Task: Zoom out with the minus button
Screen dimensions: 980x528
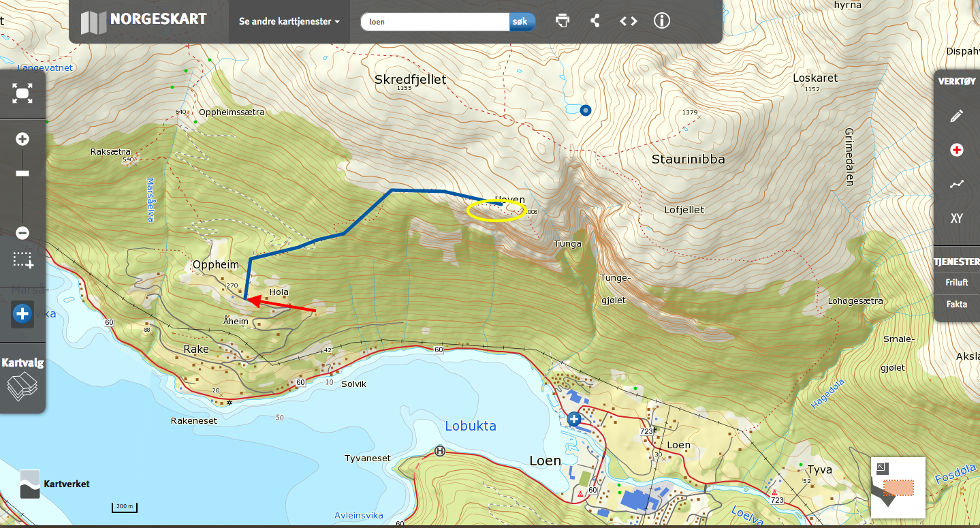Action: coord(22,233)
